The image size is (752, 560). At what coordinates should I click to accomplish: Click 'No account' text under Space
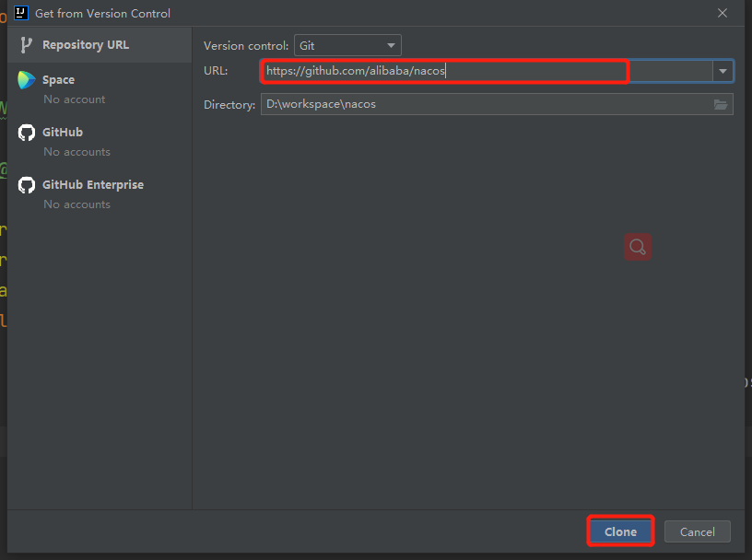coord(75,99)
